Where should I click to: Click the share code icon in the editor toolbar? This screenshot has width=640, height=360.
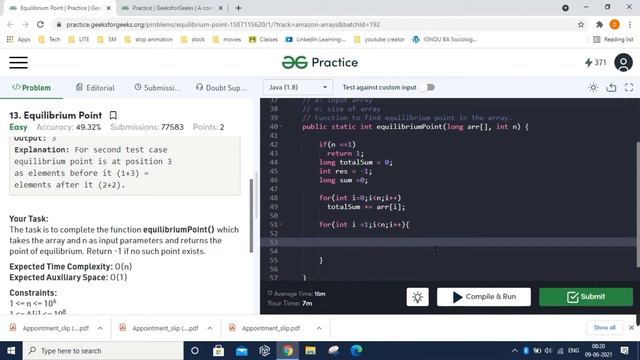pos(611,87)
